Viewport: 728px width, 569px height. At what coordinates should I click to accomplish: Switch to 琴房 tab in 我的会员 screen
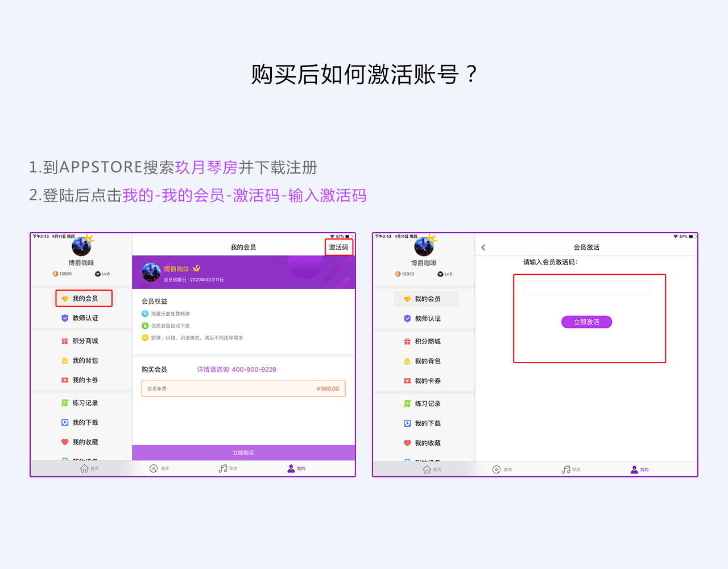point(227,468)
